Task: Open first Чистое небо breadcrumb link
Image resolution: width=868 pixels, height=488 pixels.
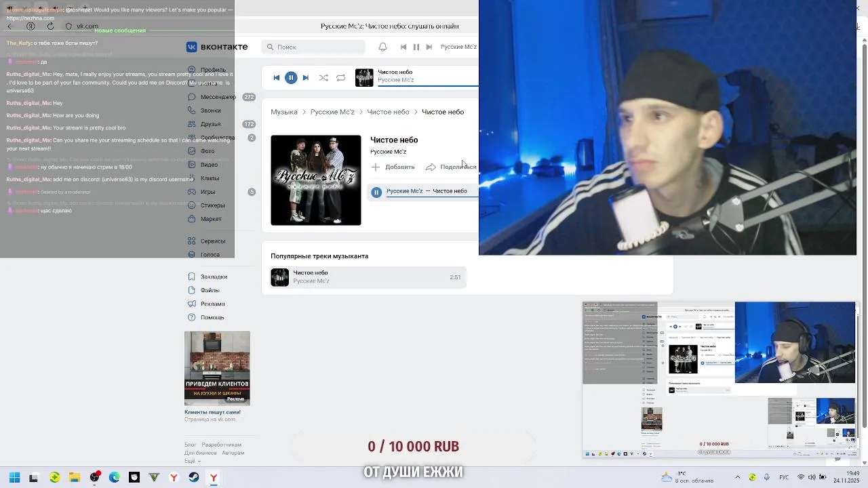Action: click(388, 112)
